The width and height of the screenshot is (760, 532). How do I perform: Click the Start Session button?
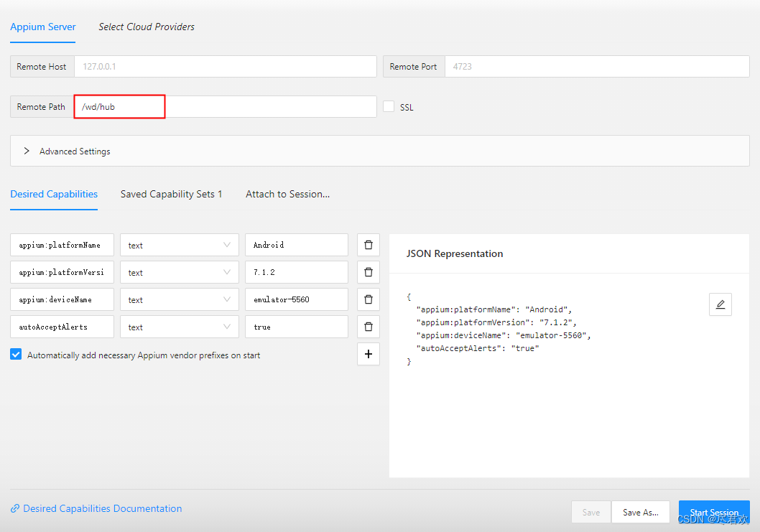[x=714, y=512]
